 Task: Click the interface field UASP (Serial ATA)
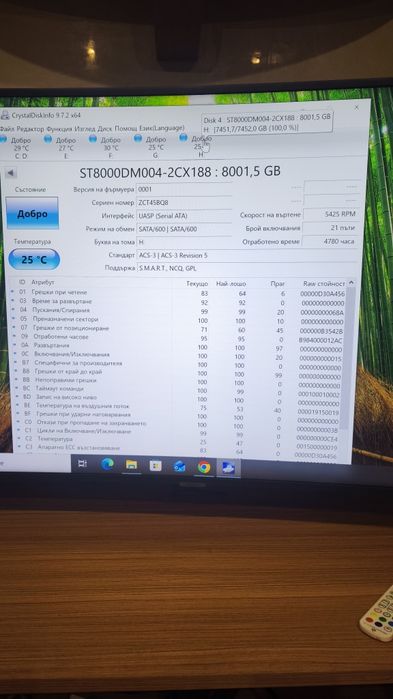184,216
